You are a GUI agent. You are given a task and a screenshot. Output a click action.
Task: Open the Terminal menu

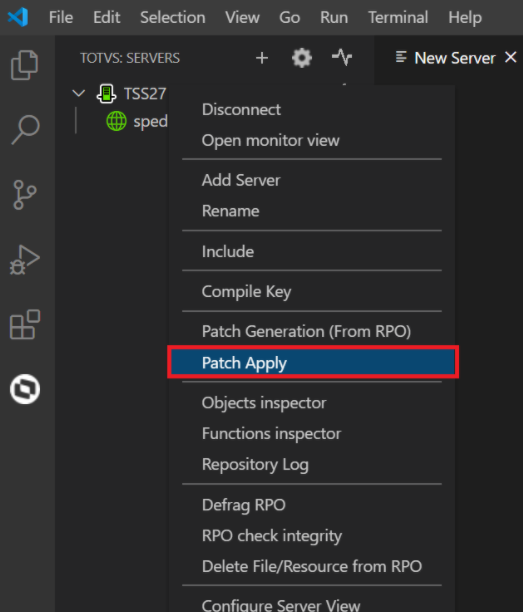click(x=398, y=18)
